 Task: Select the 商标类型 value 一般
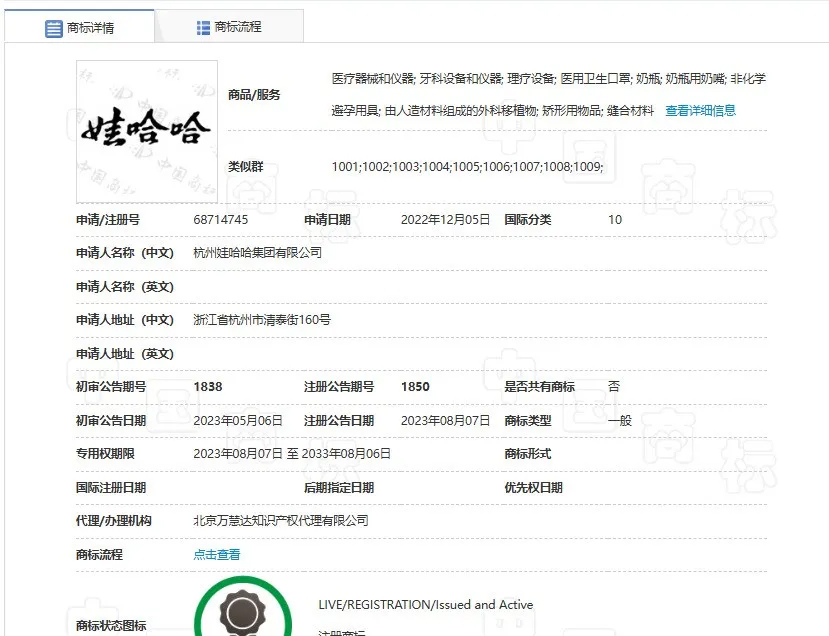620,420
